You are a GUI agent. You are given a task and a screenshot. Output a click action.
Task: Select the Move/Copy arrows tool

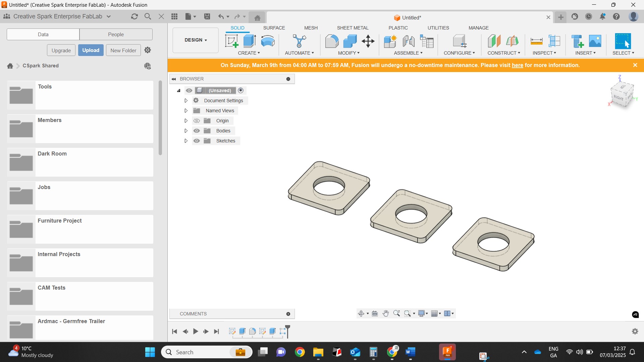tap(368, 41)
